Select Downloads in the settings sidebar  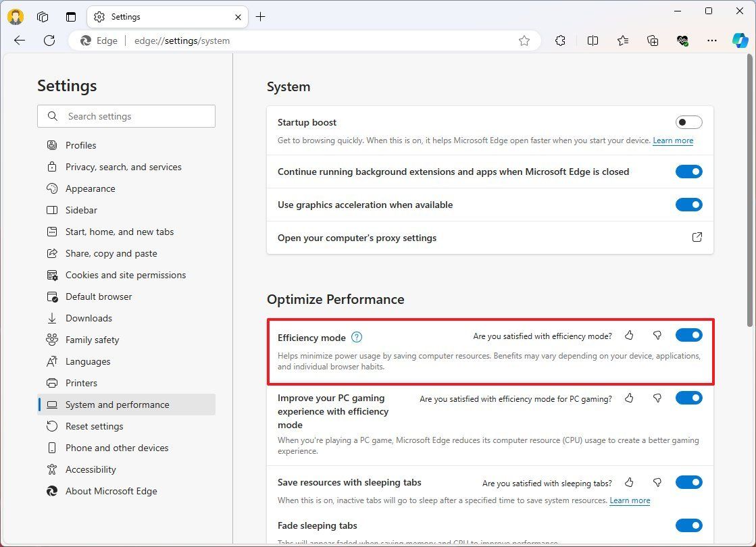pyautogui.click(x=89, y=318)
